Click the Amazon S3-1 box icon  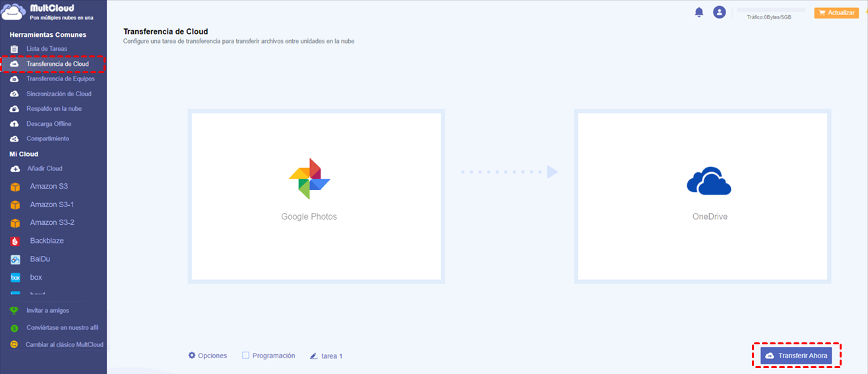[15, 205]
